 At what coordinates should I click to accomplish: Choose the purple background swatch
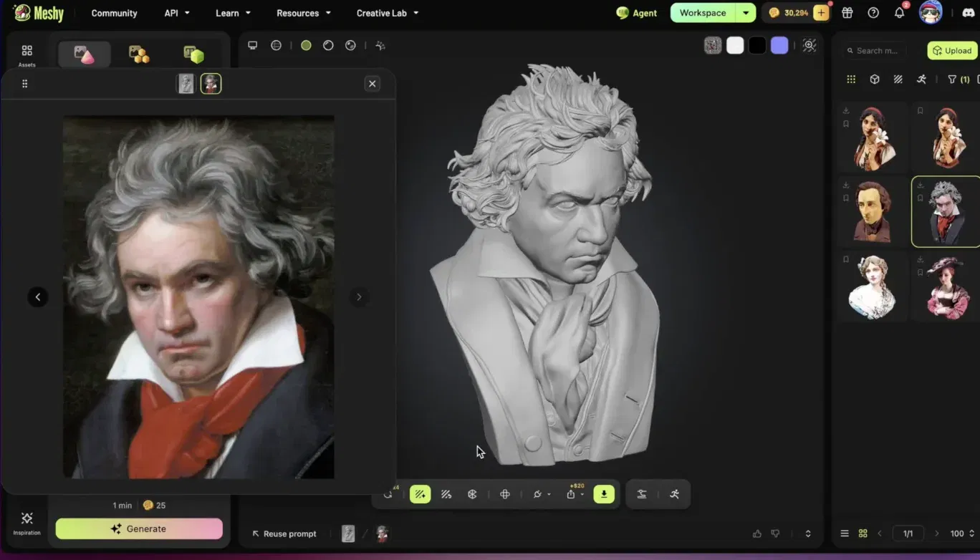pyautogui.click(x=779, y=45)
